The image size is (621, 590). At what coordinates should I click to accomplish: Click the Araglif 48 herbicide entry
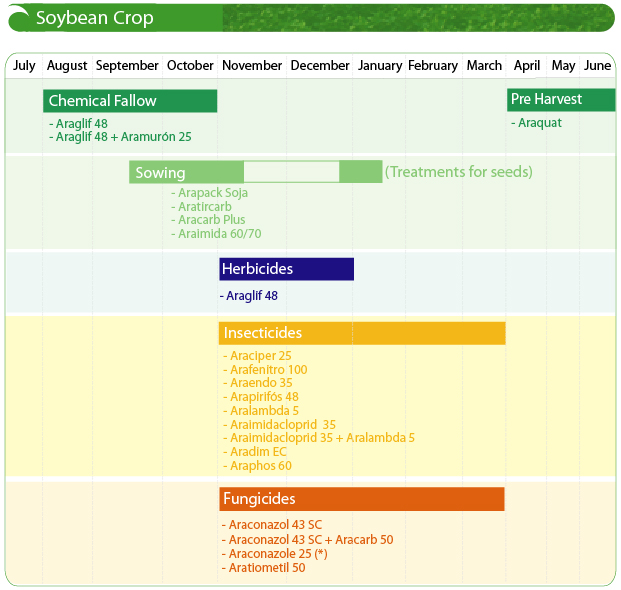249,296
